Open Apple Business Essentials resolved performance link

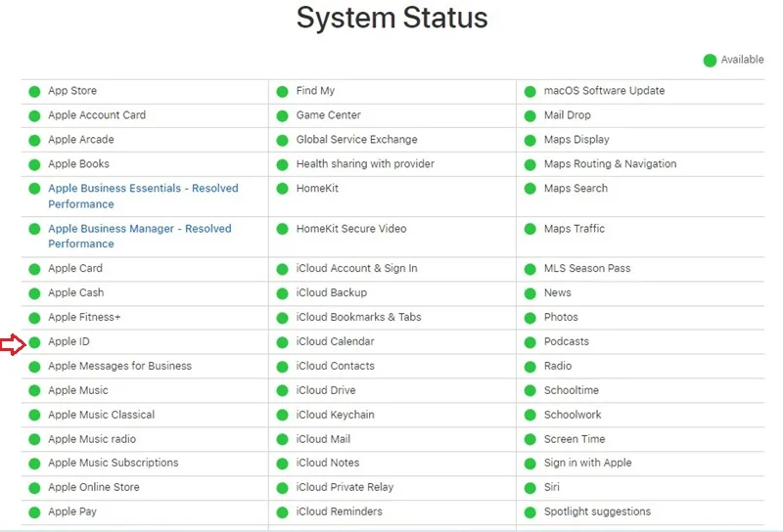coord(143,197)
